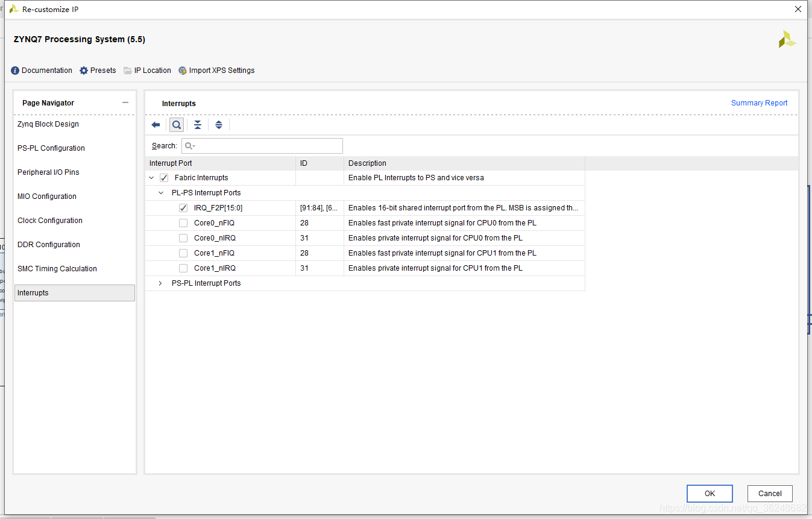The image size is (812, 519).
Task: Enable the Core0_nIRQ checkbox
Action: coord(183,238)
